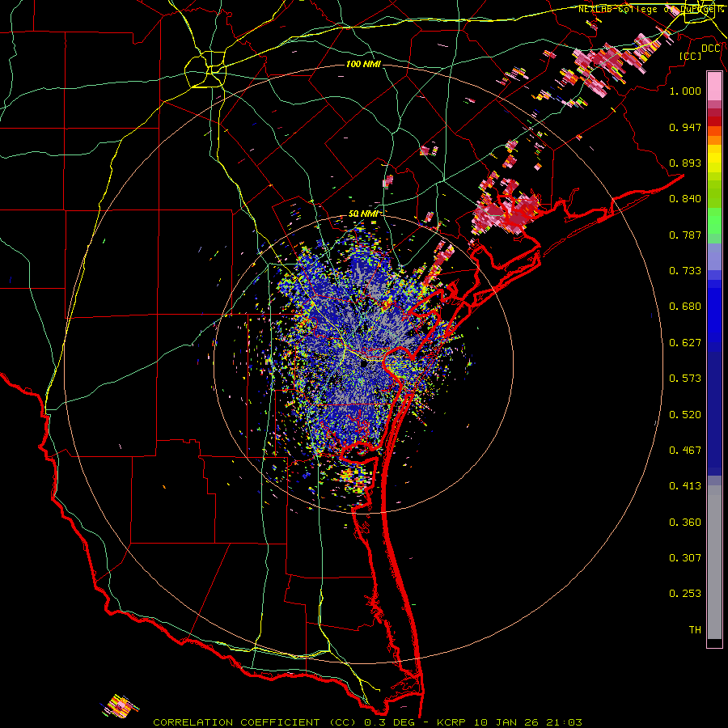Pick the gray band near 0.307
Screen dimensions: 728x728
[714, 562]
